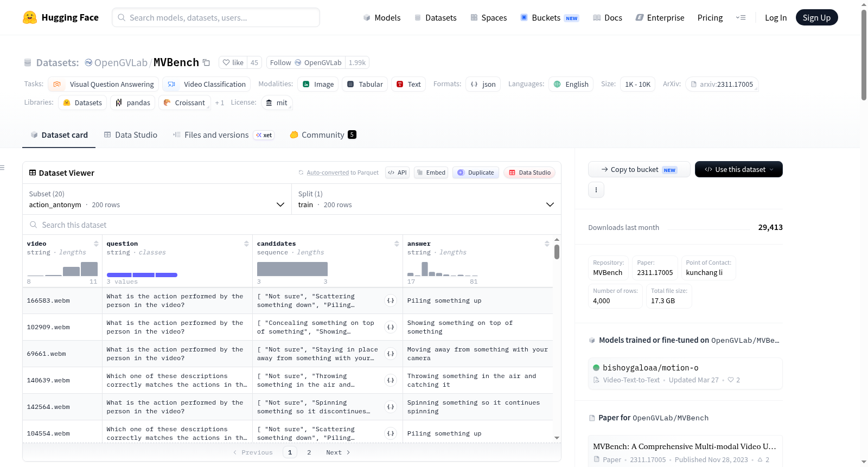Click the search models, datasets, users field
Screen dimensions: 868x467
click(216, 17)
